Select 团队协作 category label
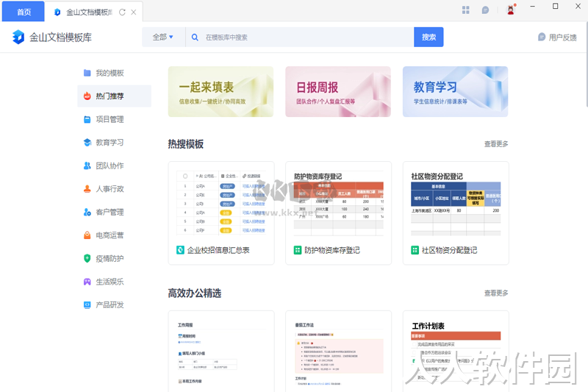The image size is (588, 392). (x=110, y=165)
